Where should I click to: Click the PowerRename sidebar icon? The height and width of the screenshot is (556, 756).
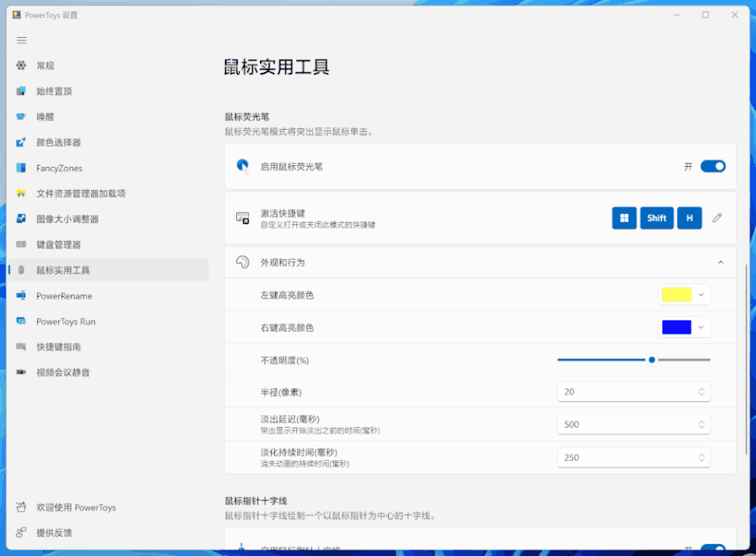pos(21,295)
